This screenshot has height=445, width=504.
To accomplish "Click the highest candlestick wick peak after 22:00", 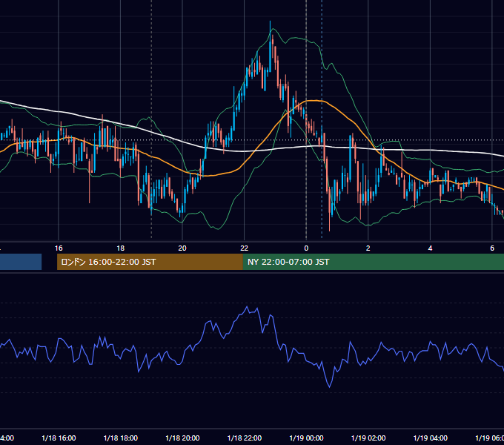I will pyautogui.click(x=270, y=22).
